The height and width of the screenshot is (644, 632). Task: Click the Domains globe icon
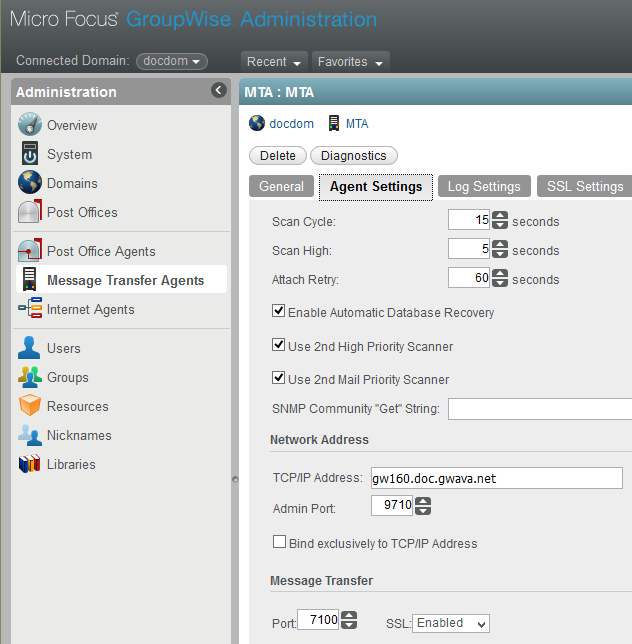click(x=30, y=182)
